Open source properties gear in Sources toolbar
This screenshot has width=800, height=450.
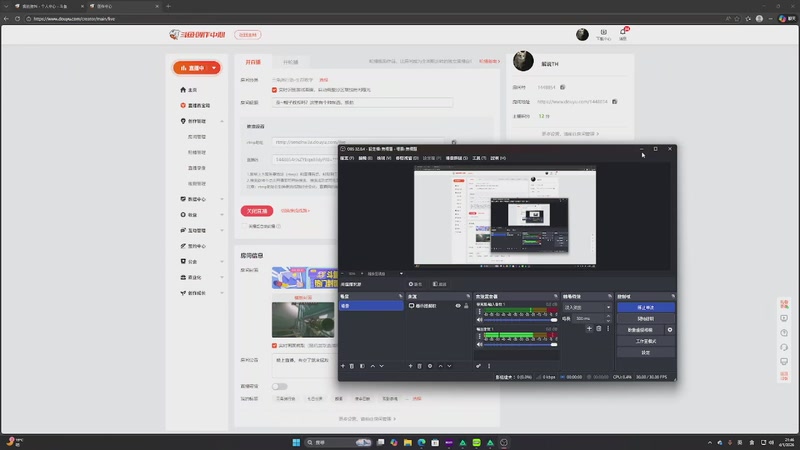(x=430, y=366)
